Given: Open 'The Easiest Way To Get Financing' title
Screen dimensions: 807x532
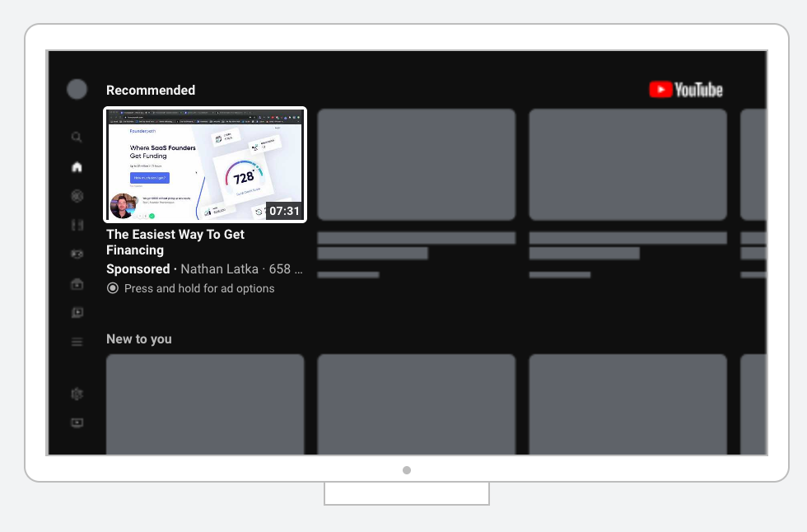Looking at the screenshot, I should click(x=175, y=242).
